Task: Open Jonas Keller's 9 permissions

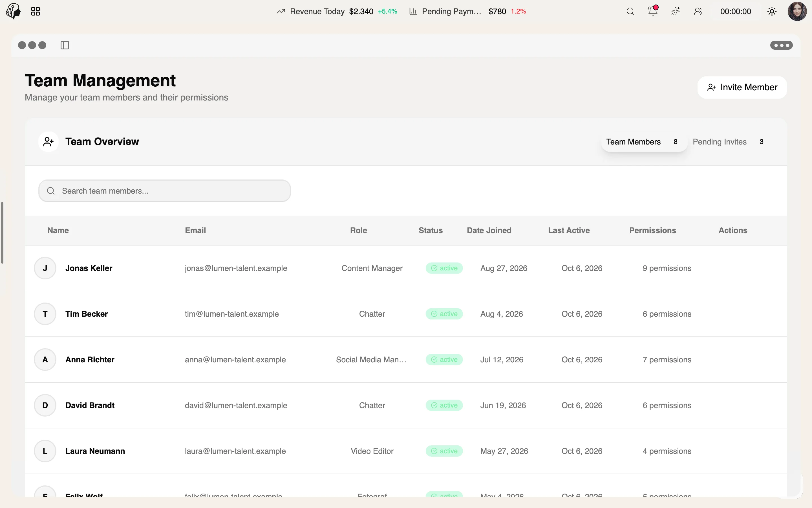Action: pos(667,268)
